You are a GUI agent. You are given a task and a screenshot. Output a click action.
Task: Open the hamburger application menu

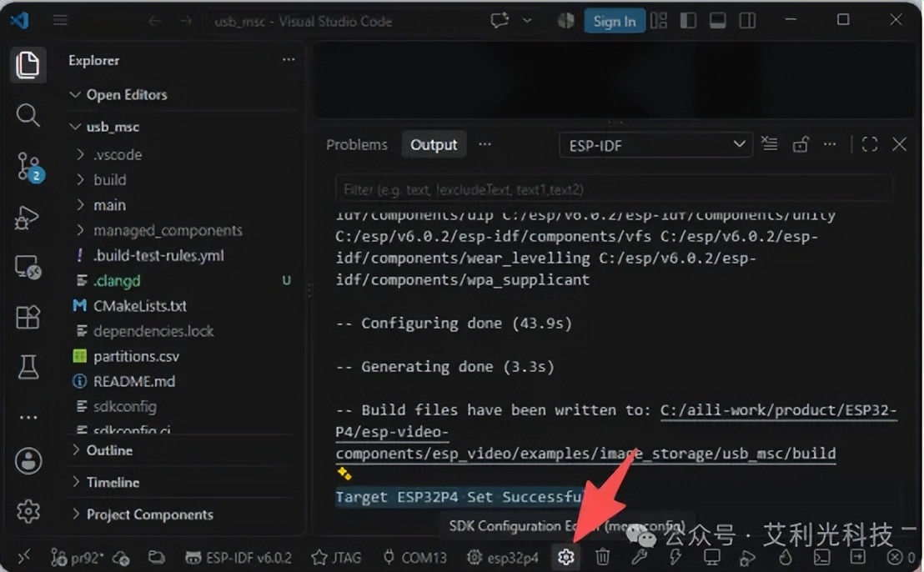[60, 21]
